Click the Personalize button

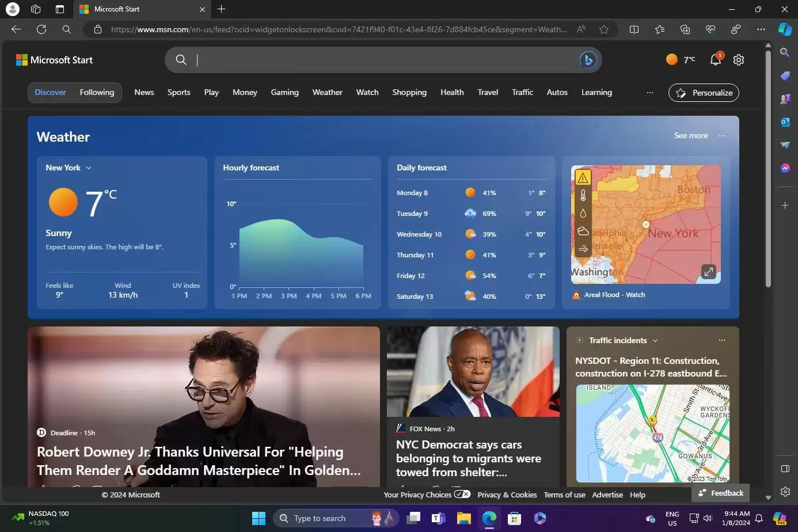[703, 92]
